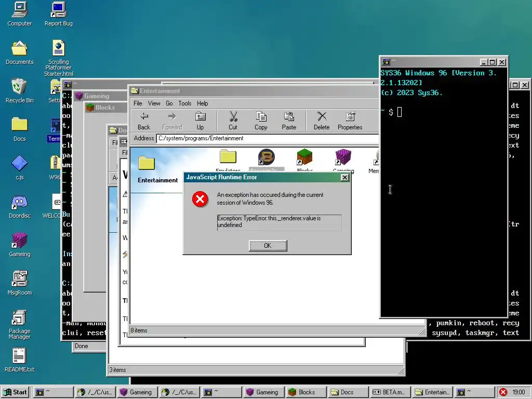532x399 pixels.
Task: Launch the Gameing desktop shortcut
Action: (19, 245)
